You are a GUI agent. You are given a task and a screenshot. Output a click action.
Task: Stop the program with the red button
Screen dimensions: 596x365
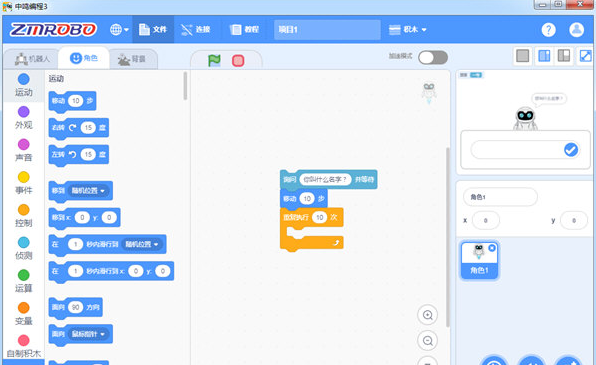238,60
